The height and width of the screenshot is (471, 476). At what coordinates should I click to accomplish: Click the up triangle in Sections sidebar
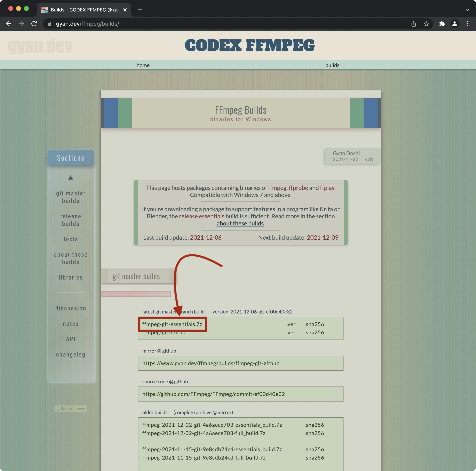coord(70,177)
